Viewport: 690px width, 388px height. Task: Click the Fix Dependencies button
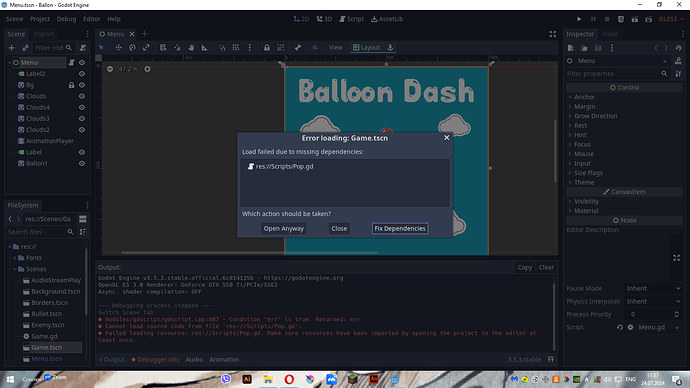pyautogui.click(x=400, y=228)
